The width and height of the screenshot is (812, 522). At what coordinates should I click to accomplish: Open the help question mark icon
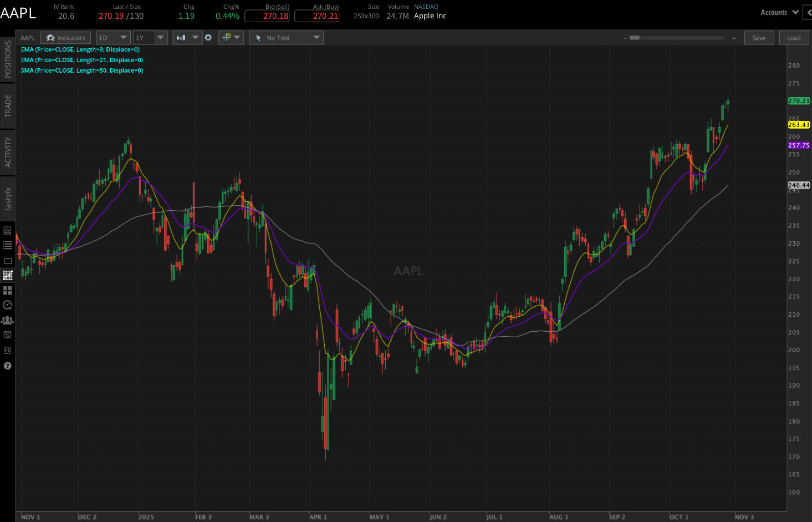click(x=8, y=366)
